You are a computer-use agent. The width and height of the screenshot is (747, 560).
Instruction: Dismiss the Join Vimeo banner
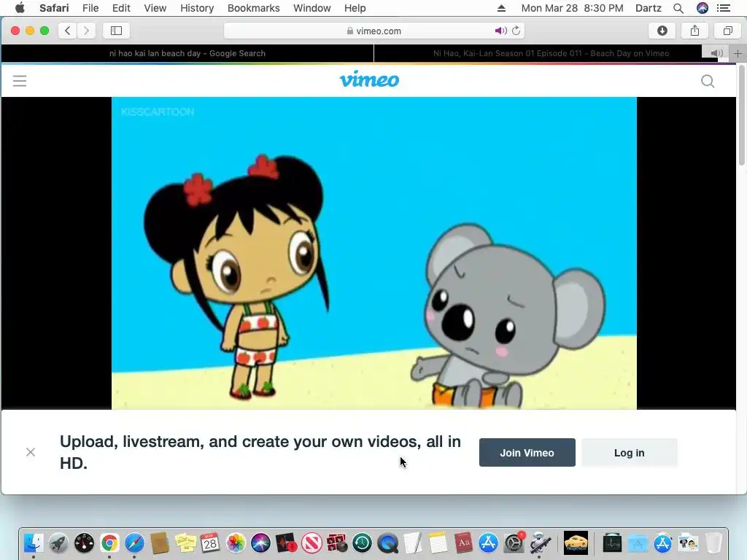[31, 452]
